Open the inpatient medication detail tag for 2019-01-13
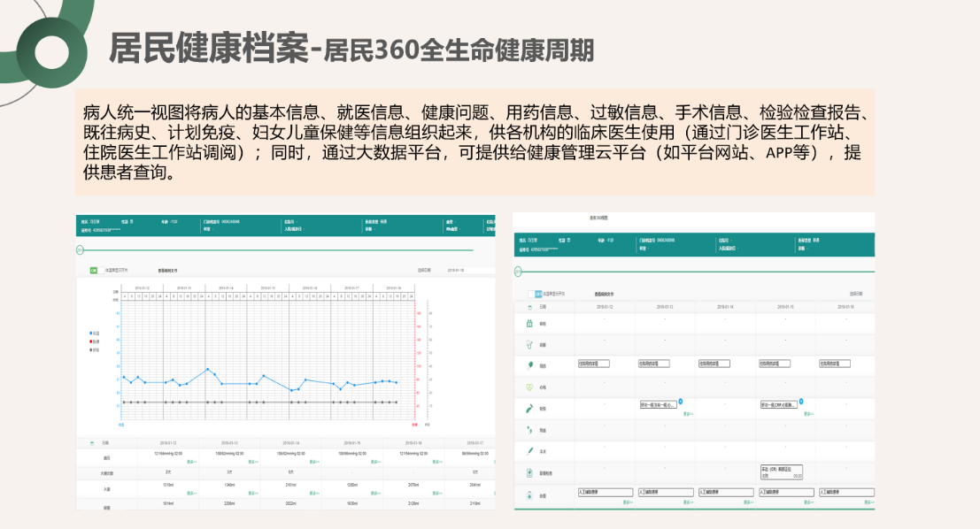This screenshot has width=980, height=529. [653, 364]
